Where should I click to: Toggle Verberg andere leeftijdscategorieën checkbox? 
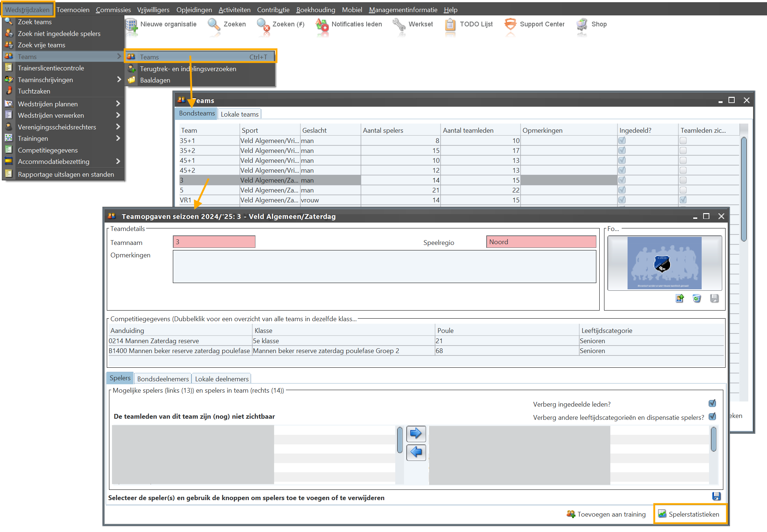(712, 417)
